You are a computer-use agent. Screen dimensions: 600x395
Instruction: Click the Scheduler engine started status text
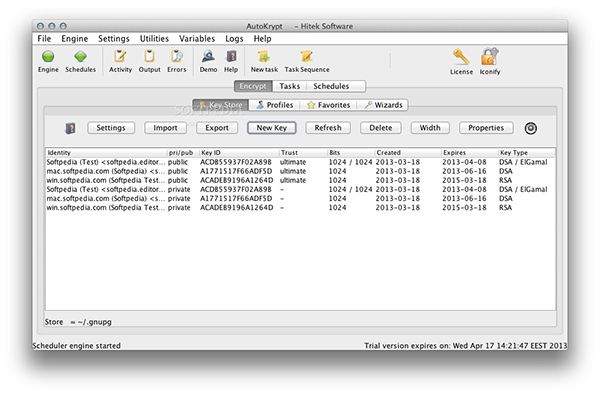click(77, 346)
